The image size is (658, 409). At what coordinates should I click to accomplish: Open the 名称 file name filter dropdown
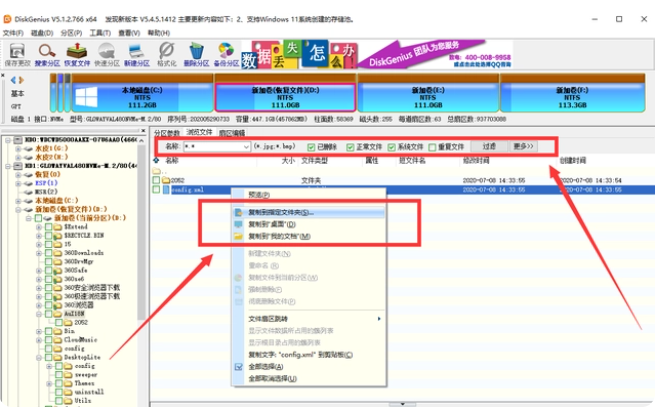coord(246,147)
